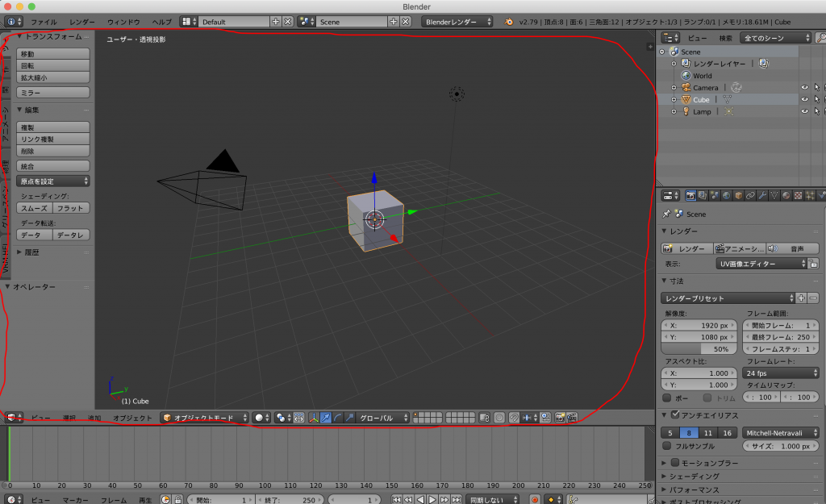
Task: Pin the properties context
Action: click(666, 214)
